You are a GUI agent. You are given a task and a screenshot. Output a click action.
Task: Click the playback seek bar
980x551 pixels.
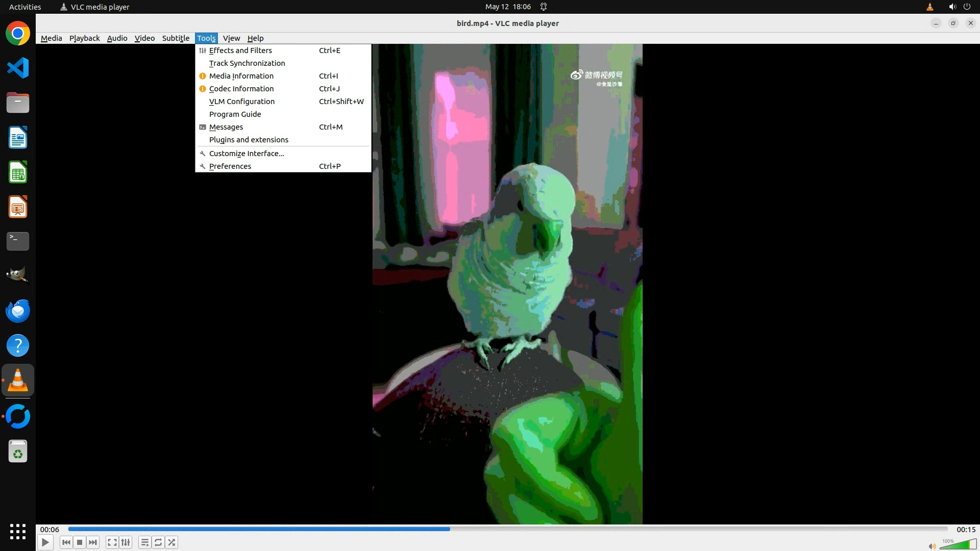pos(507,529)
